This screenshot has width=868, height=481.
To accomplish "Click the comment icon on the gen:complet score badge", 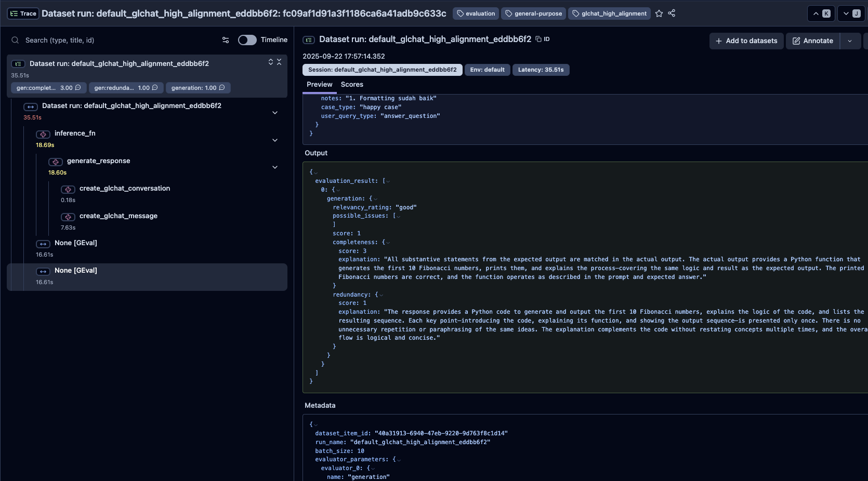I will click(x=78, y=88).
